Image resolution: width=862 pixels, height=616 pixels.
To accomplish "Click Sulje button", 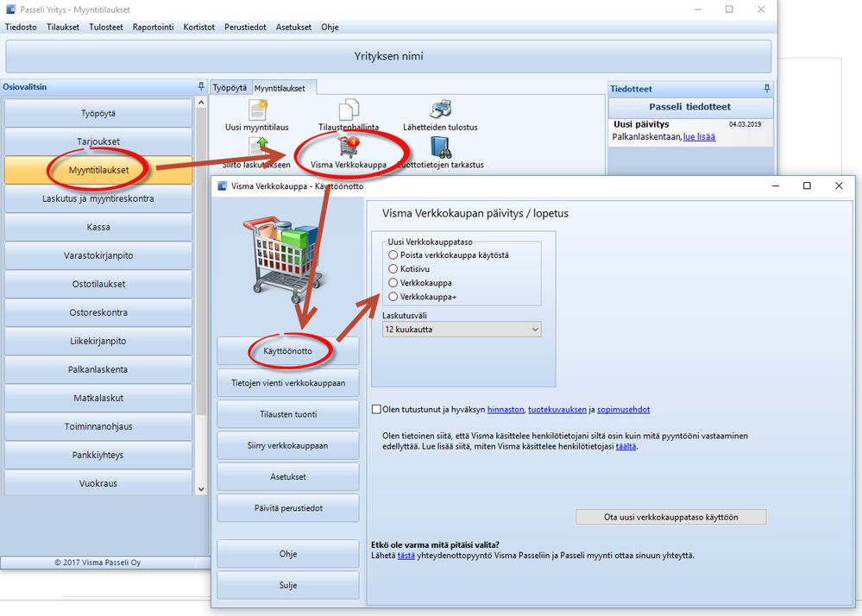I will click(x=288, y=585).
